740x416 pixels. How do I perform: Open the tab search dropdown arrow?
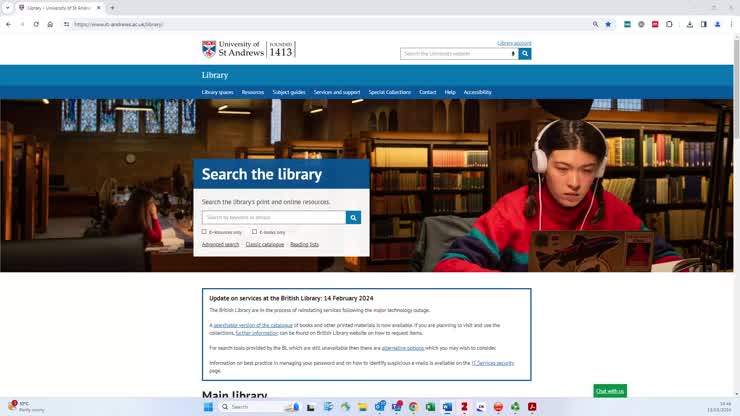[x=8, y=8]
